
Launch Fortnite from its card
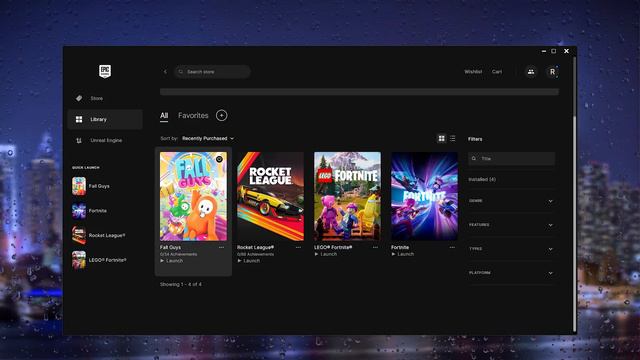click(x=403, y=254)
